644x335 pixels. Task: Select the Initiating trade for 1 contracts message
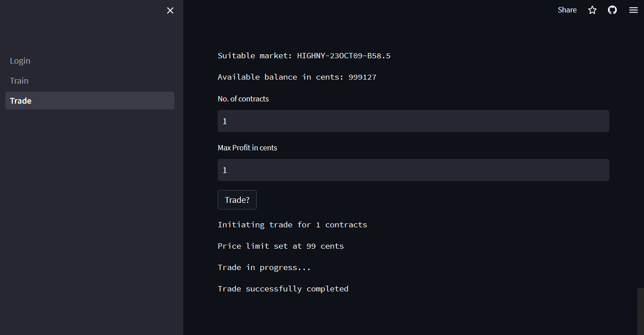(292, 224)
